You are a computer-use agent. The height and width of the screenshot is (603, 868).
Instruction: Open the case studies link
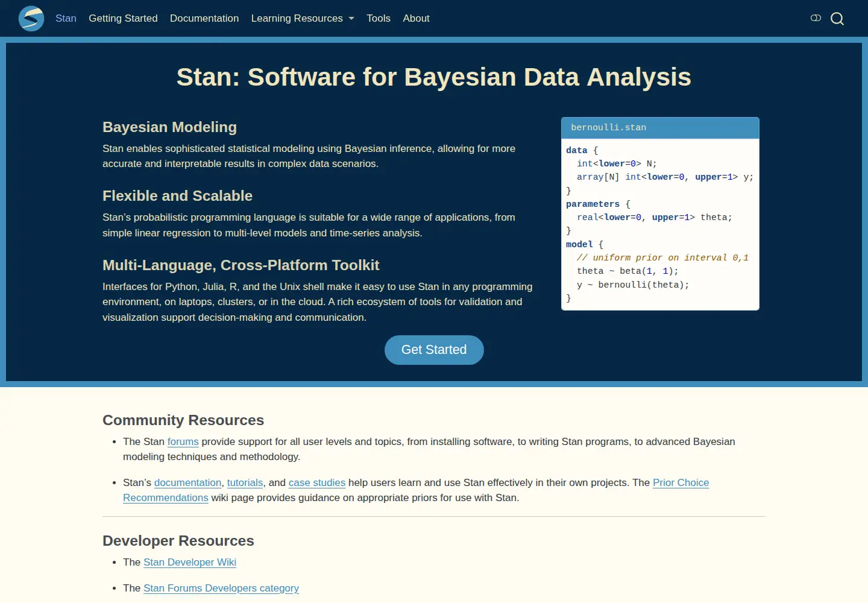[317, 482]
